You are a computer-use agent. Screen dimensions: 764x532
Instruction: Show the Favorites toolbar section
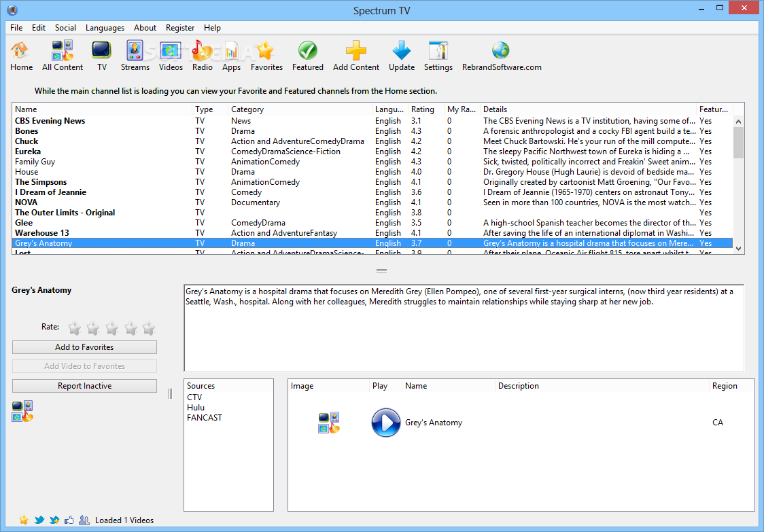pos(266,56)
